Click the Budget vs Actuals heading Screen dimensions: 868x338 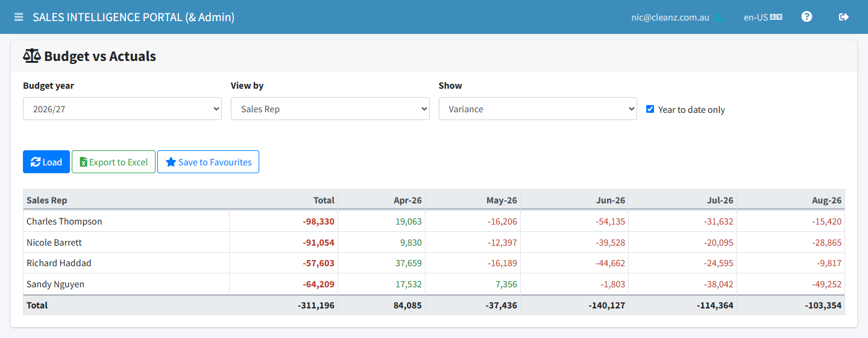coord(89,56)
